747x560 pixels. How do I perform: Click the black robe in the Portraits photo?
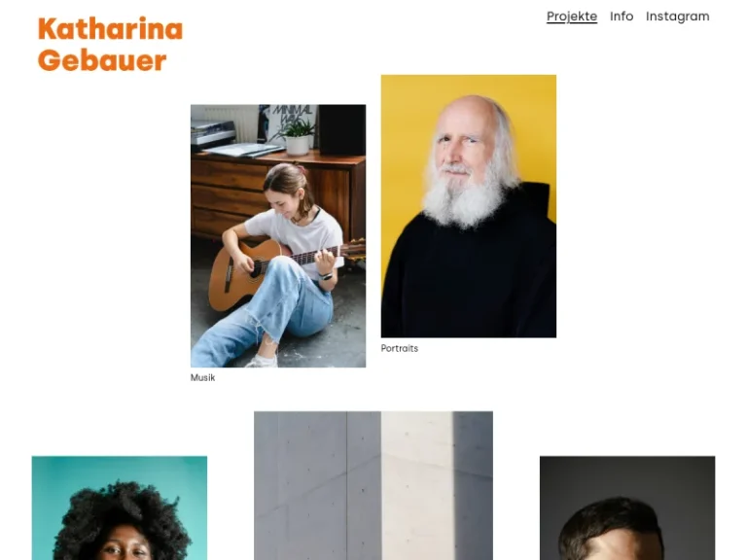tap(469, 281)
